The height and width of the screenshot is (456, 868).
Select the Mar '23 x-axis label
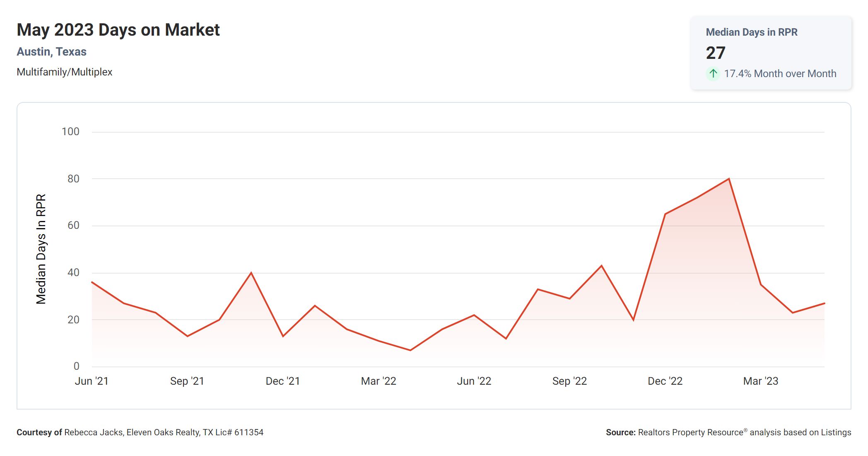point(760,381)
